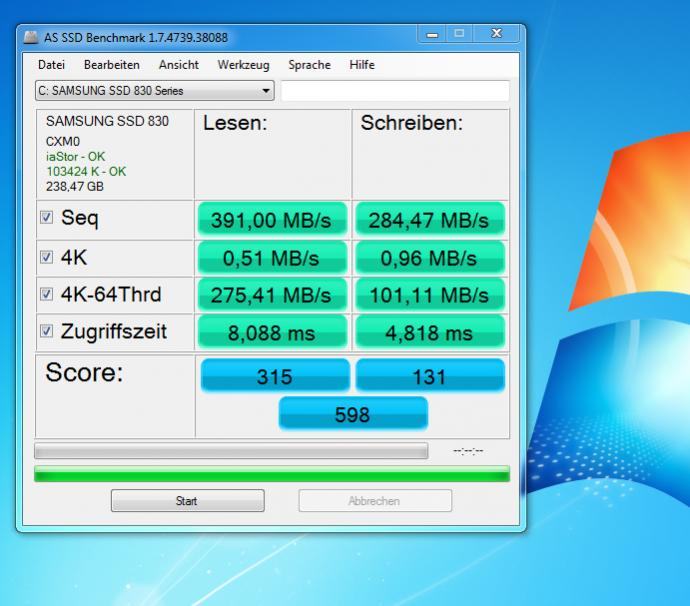The width and height of the screenshot is (690, 606).
Task: Click the green overall progress bar
Action: [x=272, y=474]
